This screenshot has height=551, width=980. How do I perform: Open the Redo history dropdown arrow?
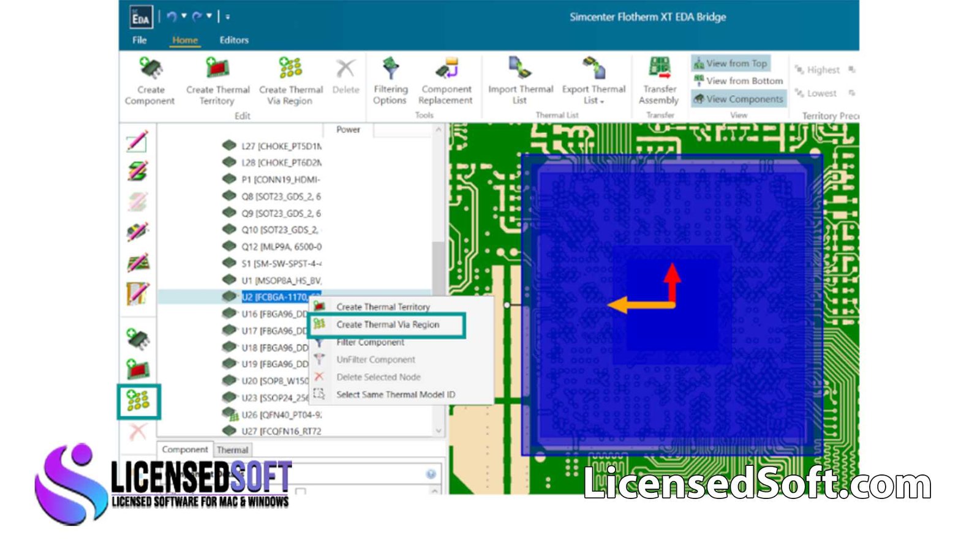pyautogui.click(x=209, y=16)
